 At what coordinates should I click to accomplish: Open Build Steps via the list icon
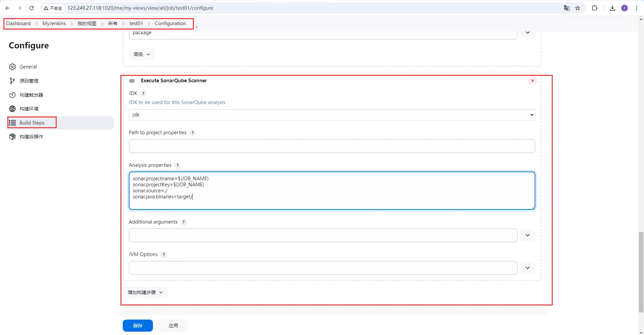(x=12, y=123)
